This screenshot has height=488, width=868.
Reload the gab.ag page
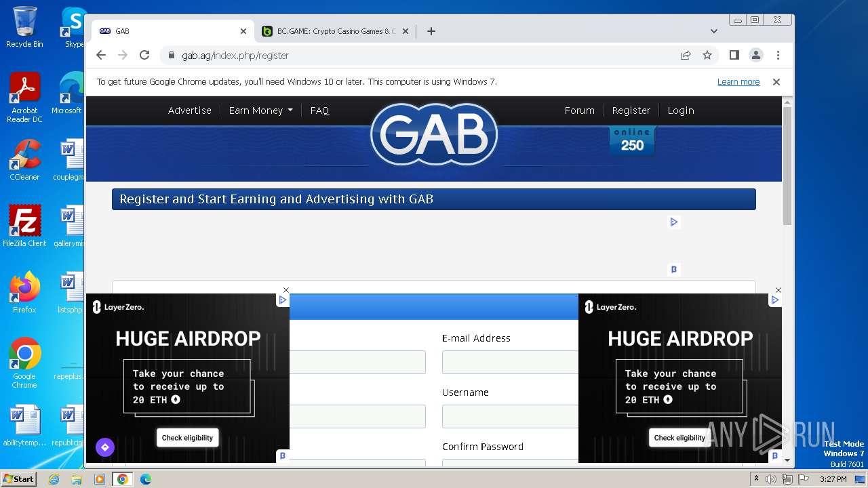144,55
